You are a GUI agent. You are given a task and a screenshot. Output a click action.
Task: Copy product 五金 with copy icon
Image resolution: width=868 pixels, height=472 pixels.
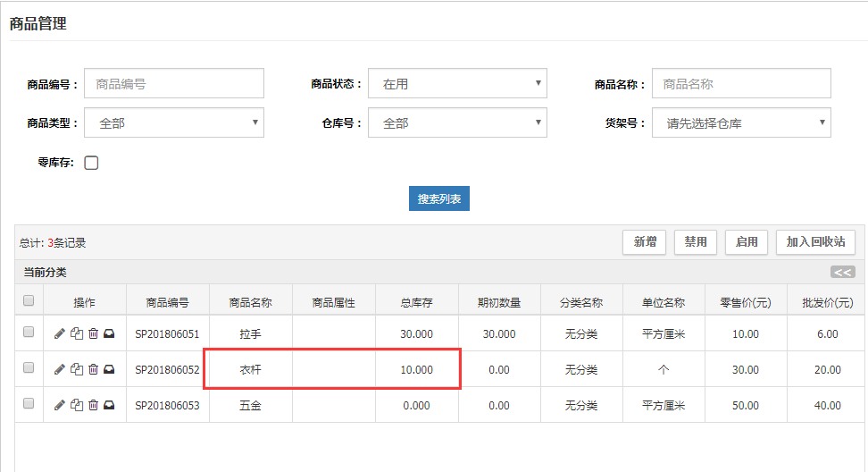pyautogui.click(x=77, y=404)
